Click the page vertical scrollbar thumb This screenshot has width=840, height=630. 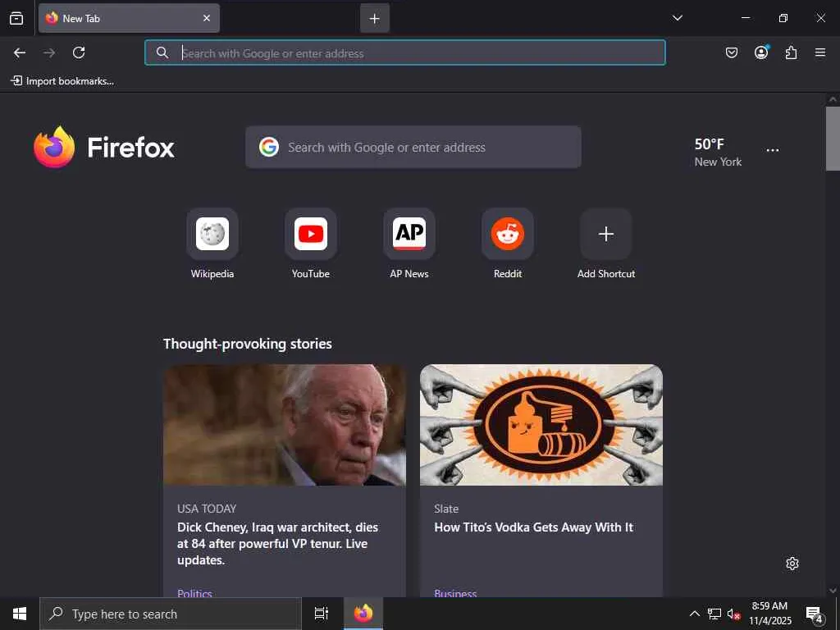coord(833,138)
